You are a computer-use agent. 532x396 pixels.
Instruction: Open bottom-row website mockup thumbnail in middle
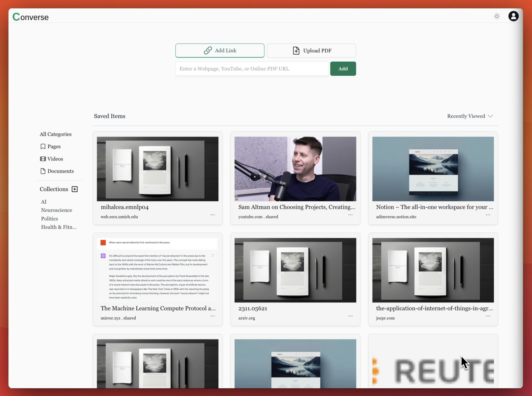pos(295,364)
